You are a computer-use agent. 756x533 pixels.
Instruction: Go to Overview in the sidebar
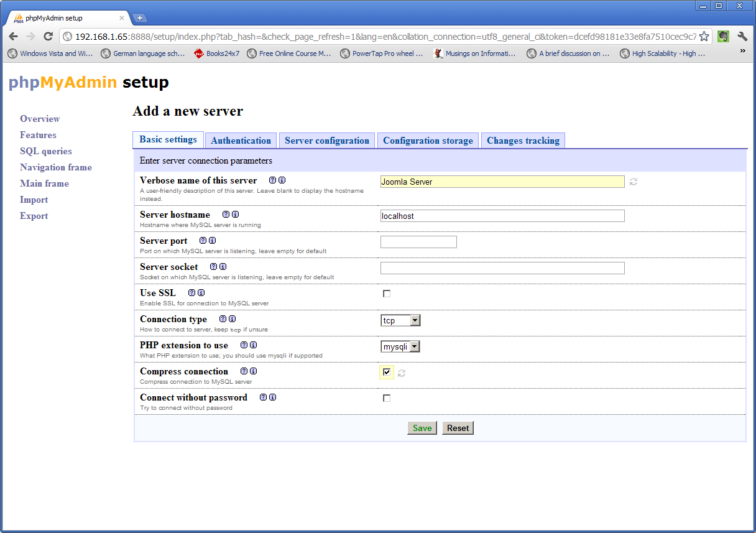(x=40, y=119)
